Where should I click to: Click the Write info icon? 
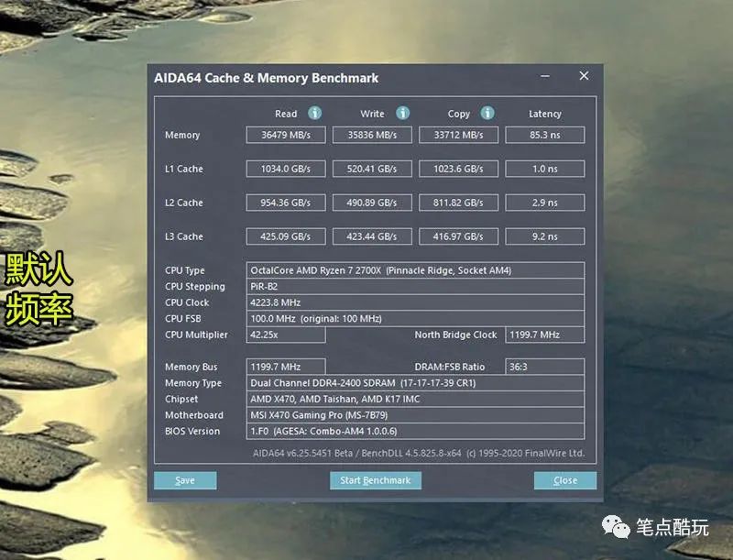coord(402,113)
